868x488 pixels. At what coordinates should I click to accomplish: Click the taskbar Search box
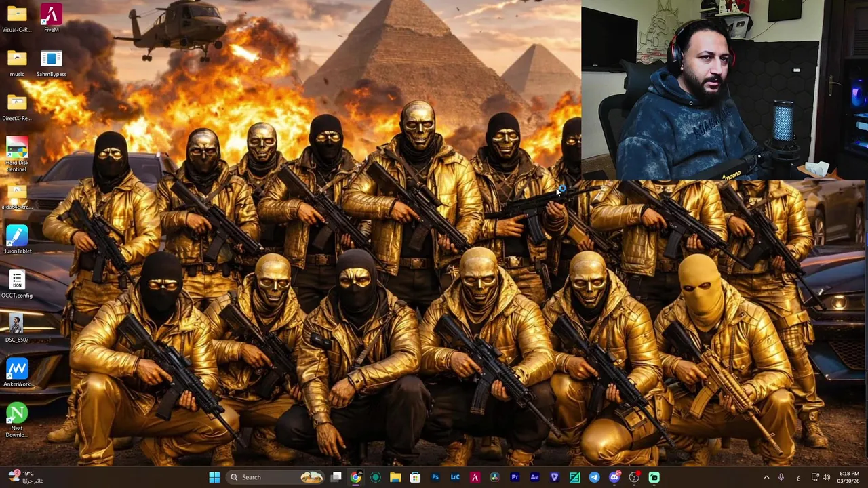coord(276,477)
